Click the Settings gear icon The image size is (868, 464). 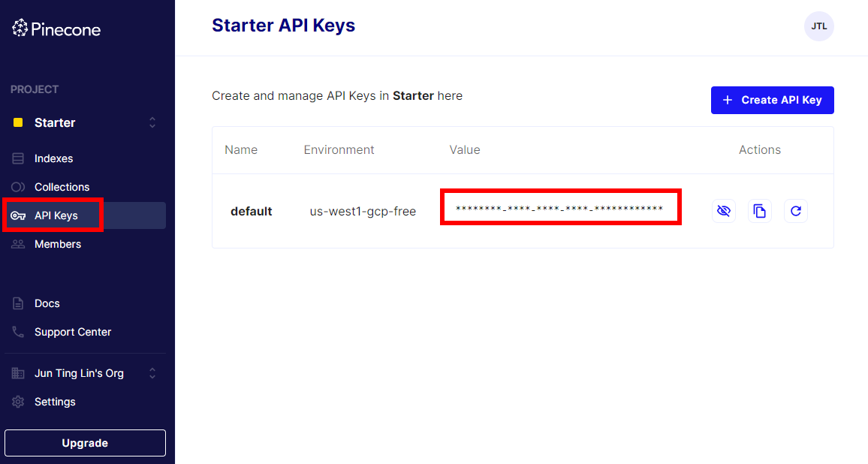pos(18,402)
